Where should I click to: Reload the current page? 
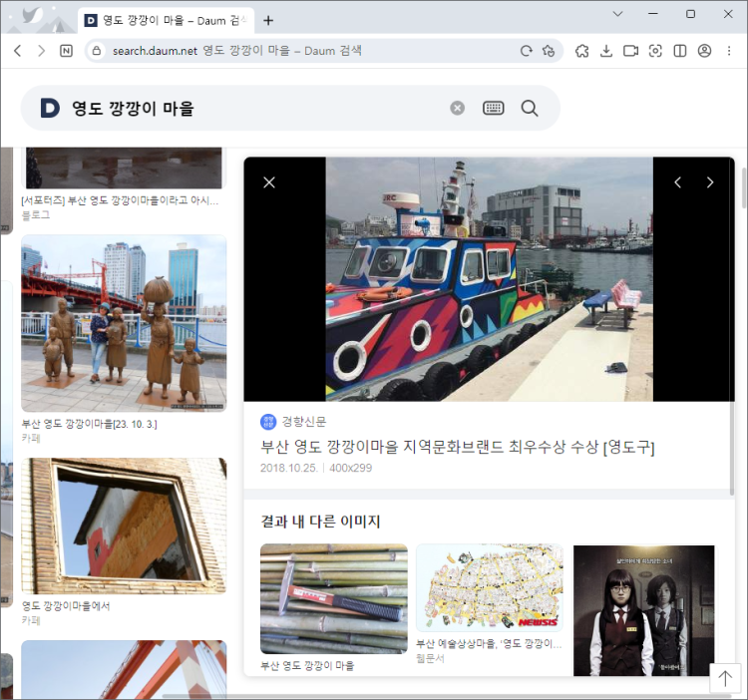click(526, 51)
